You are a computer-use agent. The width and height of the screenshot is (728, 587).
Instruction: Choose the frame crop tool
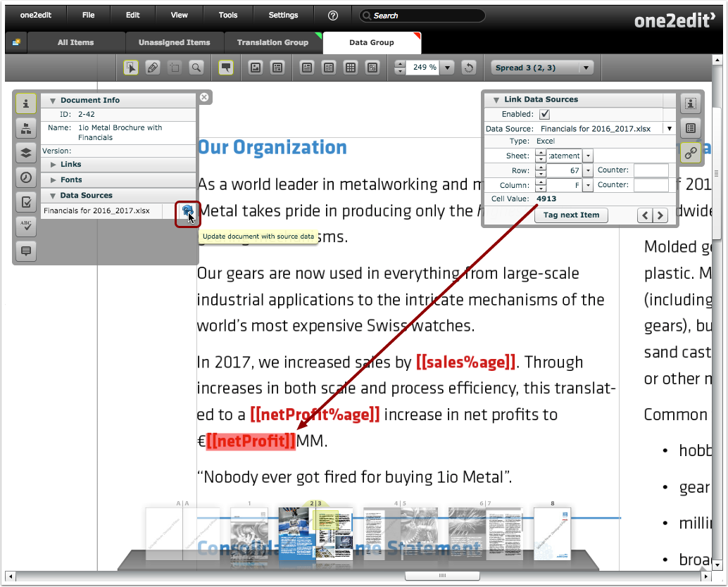click(175, 68)
